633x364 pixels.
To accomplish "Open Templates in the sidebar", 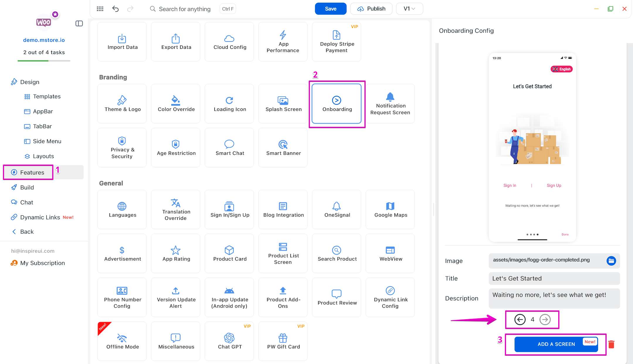I will point(47,96).
